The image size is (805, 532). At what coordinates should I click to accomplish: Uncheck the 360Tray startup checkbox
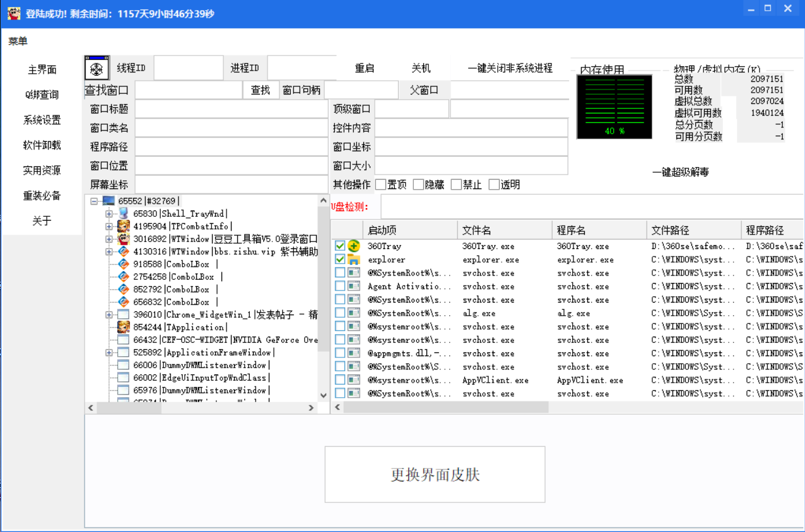click(340, 246)
